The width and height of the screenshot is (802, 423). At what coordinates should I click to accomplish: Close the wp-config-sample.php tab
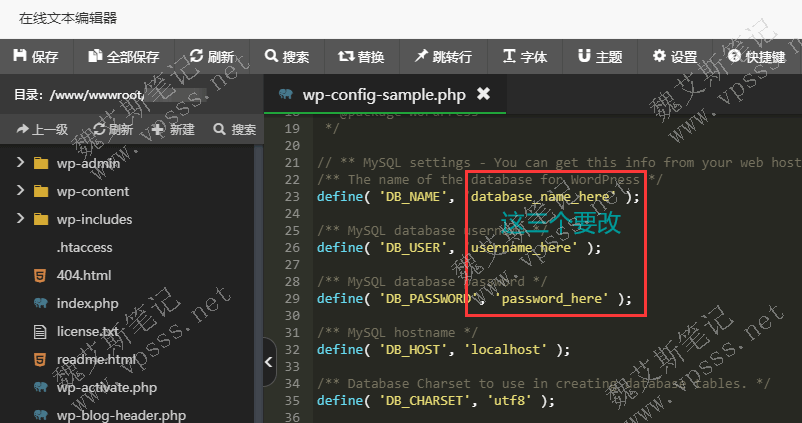pos(483,94)
